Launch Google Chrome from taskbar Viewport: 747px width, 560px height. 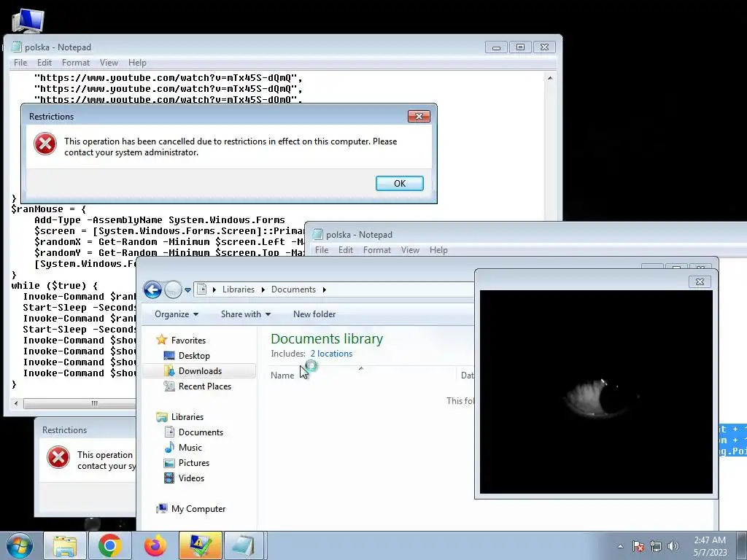pyautogui.click(x=110, y=545)
